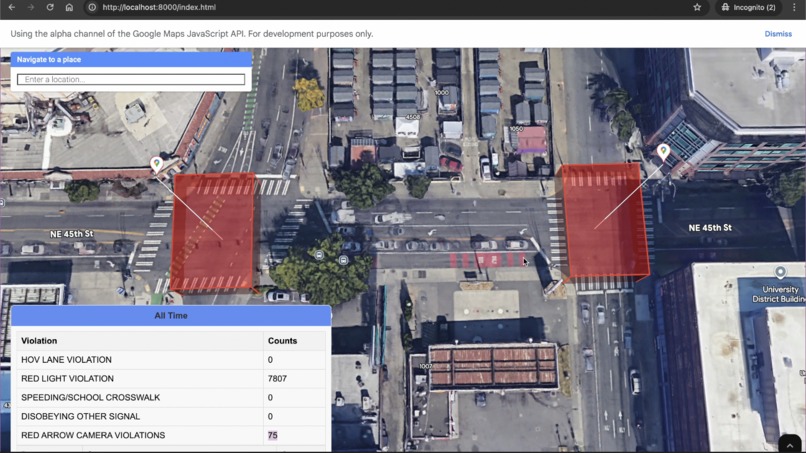Select the left map marker pin

156,164
